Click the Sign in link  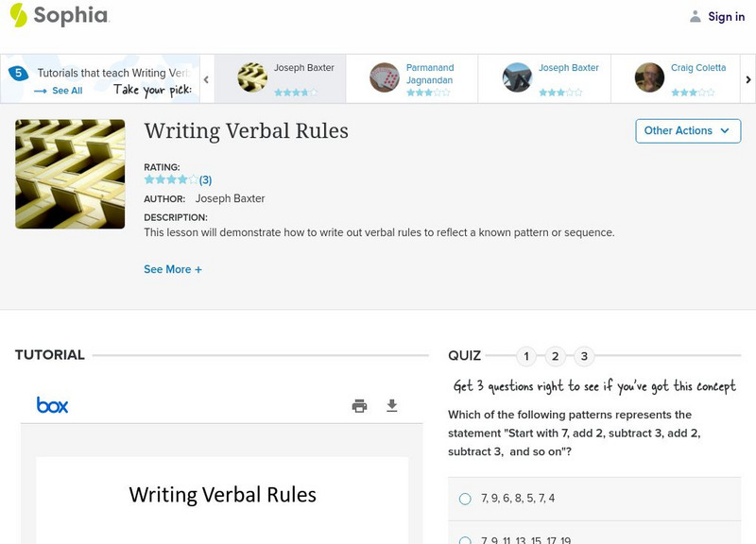coord(726,16)
